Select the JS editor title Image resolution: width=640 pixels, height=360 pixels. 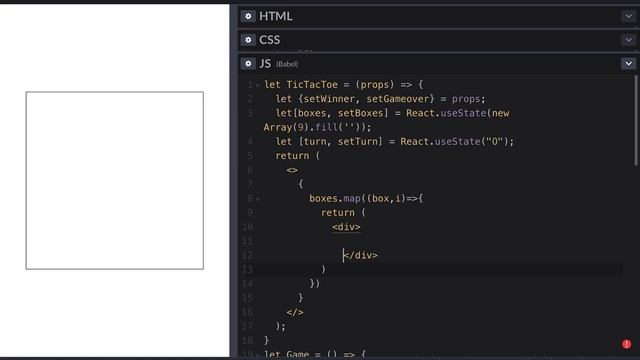click(x=265, y=64)
